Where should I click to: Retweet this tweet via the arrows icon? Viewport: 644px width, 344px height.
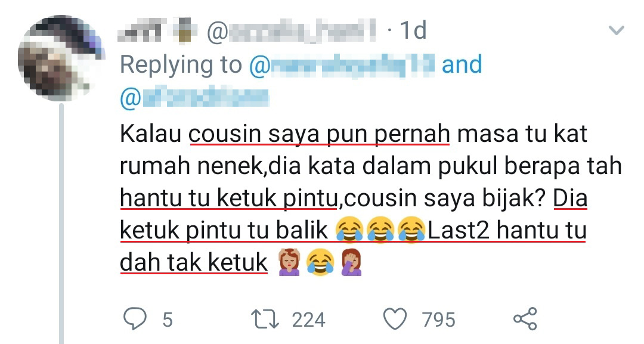(265, 320)
